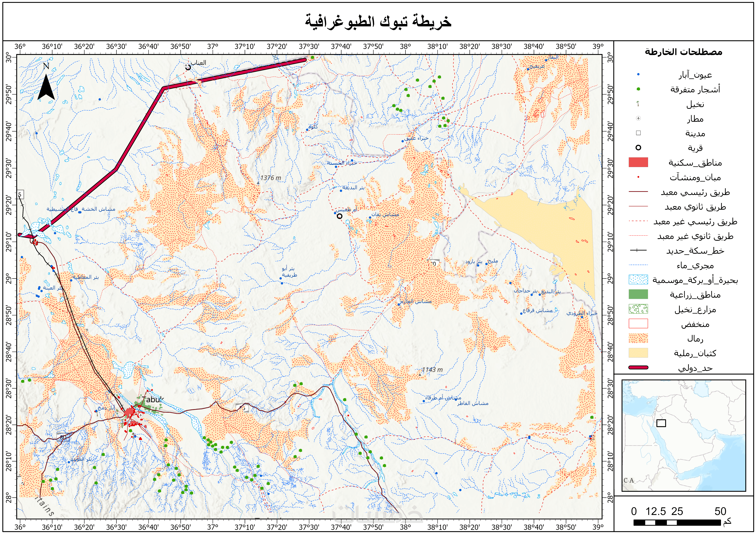Image resolution: width=756 pixels, height=534 pixels.
Task: Click the palm farm pattern swatch for مزارع_نخيل
Action: (638, 309)
